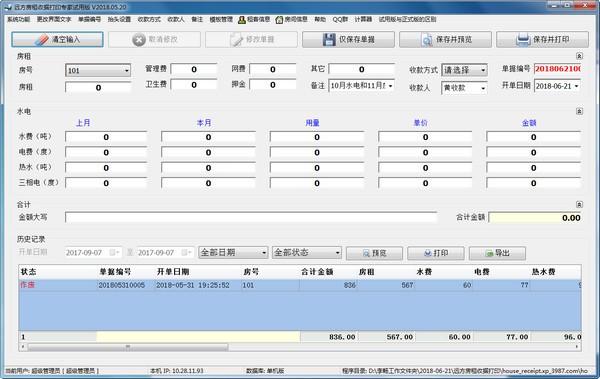The width and height of the screenshot is (600, 379).
Task: Click the 房租 amount input field
Action: (98, 88)
